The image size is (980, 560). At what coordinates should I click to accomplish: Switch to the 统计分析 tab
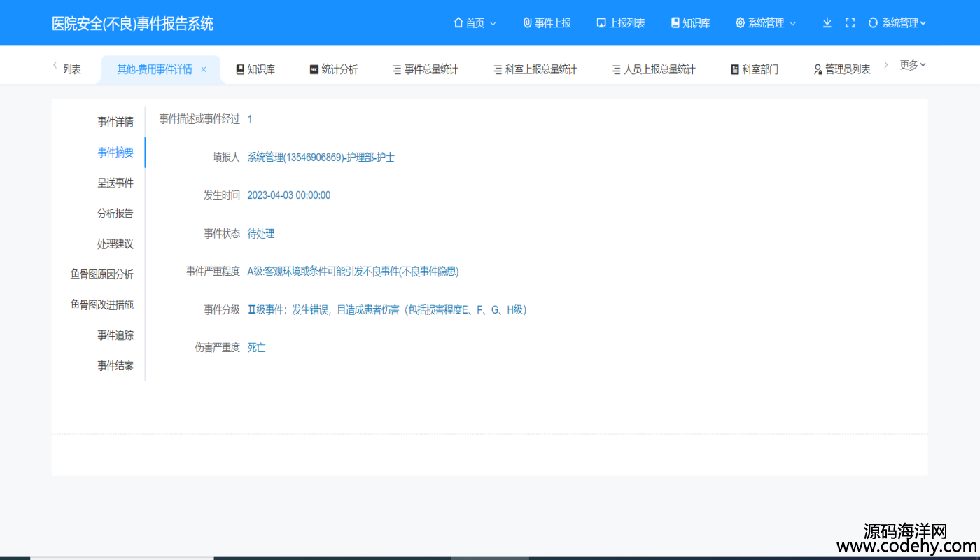[334, 69]
